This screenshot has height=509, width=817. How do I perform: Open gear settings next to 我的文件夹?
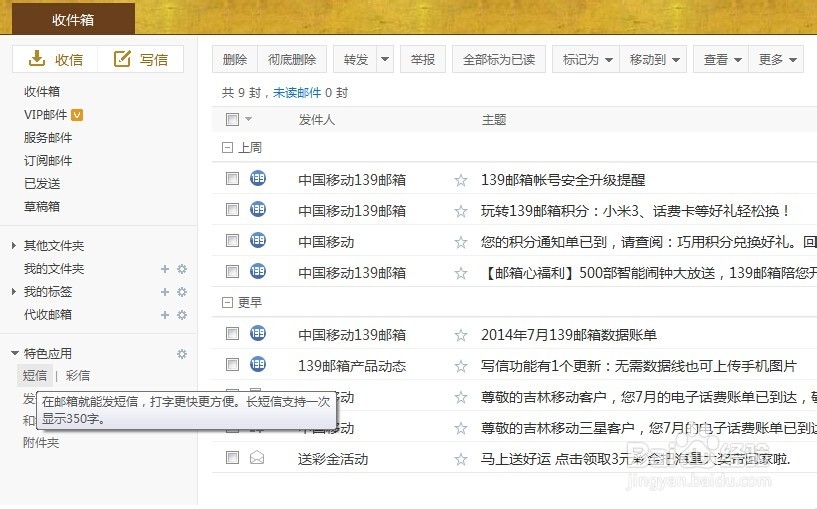[182, 269]
